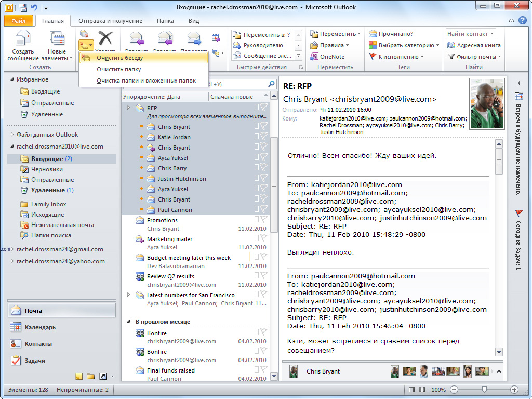Image resolution: width=532 pixels, height=399 pixels.
Task: Click the Create message icon
Action: 23,38
